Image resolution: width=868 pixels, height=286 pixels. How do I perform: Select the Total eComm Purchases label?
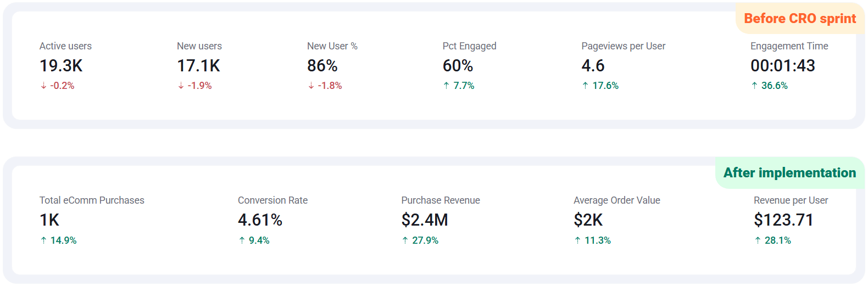point(92,200)
